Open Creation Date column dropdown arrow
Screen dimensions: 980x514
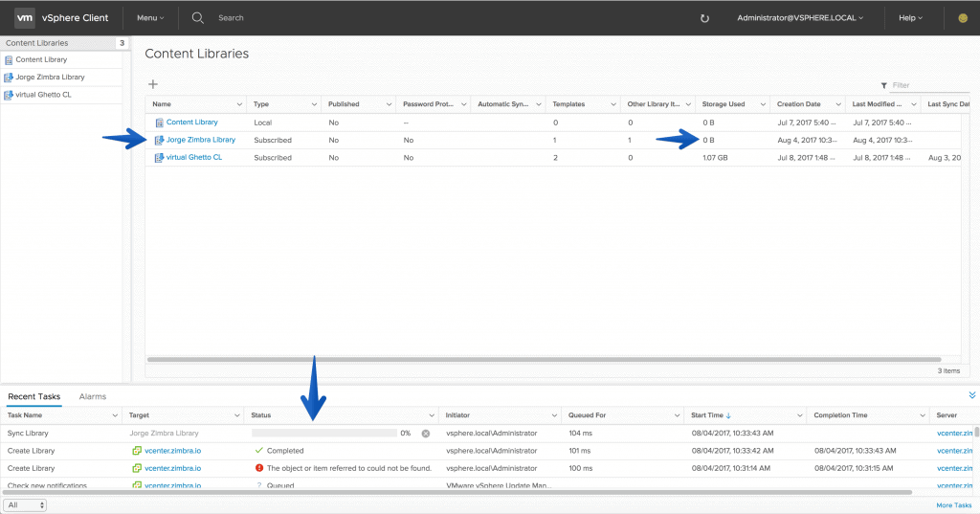(838, 104)
